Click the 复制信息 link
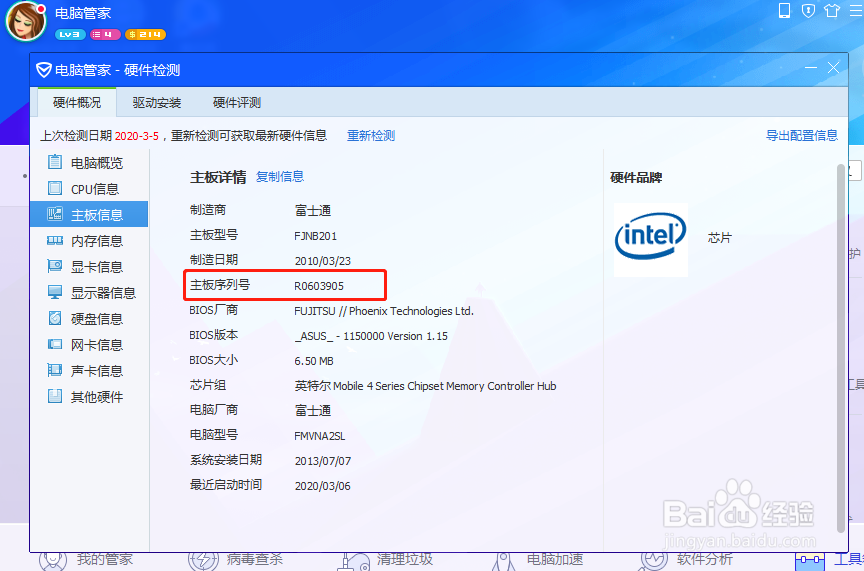Image resolution: width=864 pixels, height=571 pixels. [x=280, y=176]
